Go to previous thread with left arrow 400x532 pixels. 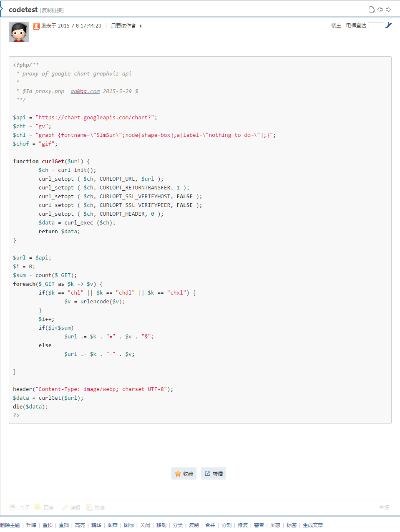[380, 9]
